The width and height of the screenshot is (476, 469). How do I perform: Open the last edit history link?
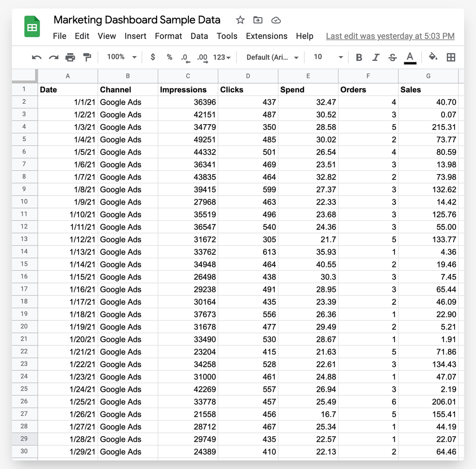point(390,36)
